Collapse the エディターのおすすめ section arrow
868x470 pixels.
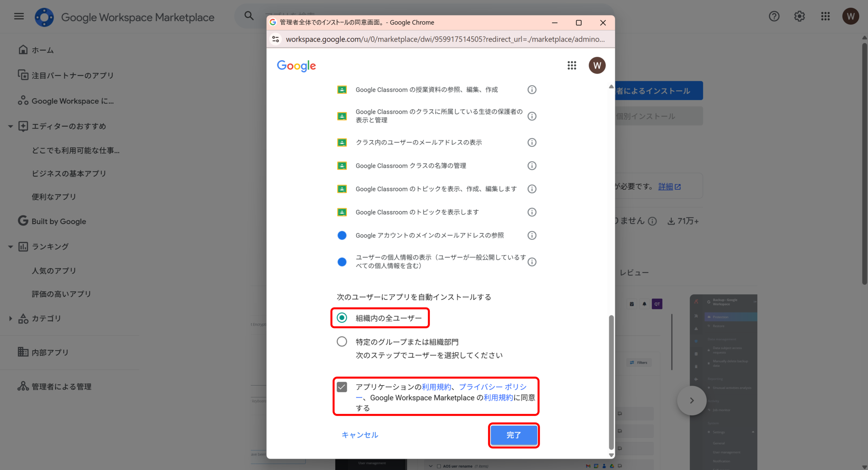pos(11,126)
